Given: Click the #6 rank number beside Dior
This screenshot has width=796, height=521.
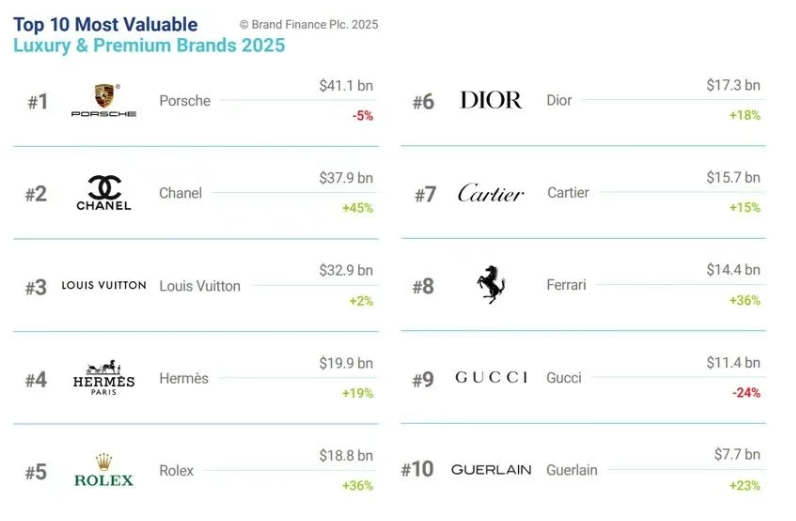Looking at the screenshot, I should pyautogui.click(x=423, y=101).
